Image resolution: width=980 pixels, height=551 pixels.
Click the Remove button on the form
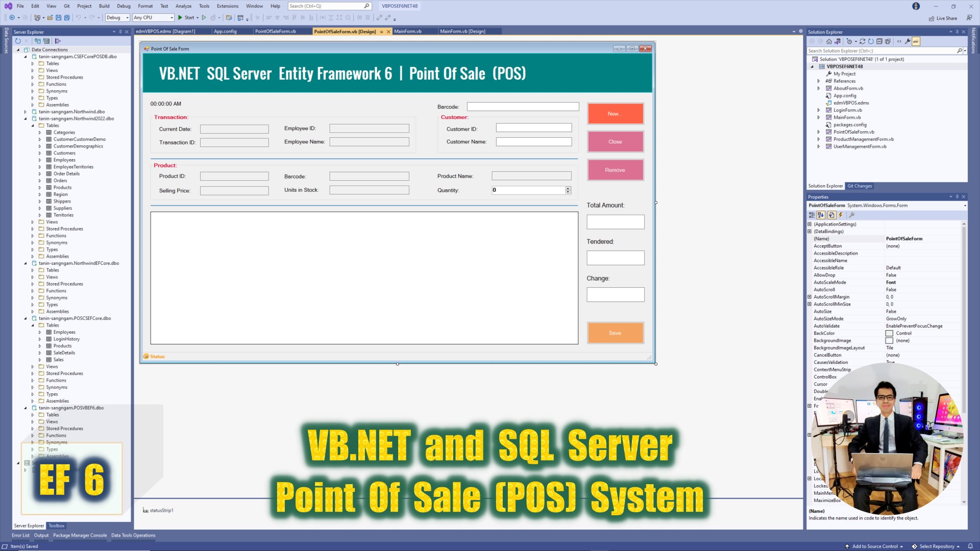coord(615,170)
